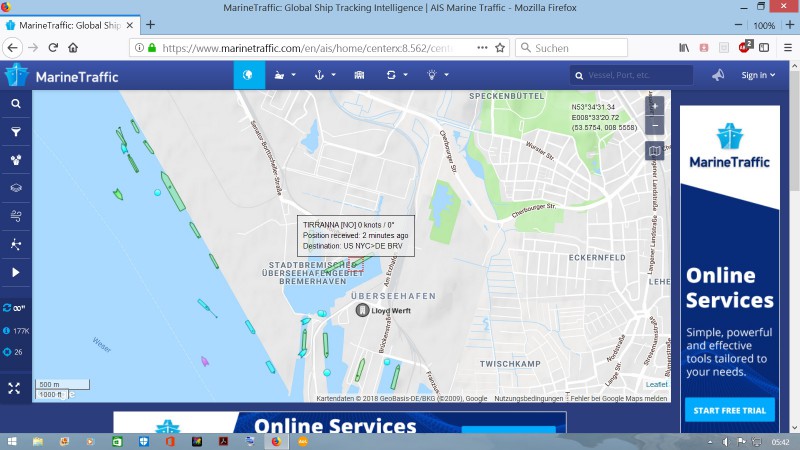Open page actions three-dots menu
The height and width of the screenshot is (450, 800).
tap(482, 48)
